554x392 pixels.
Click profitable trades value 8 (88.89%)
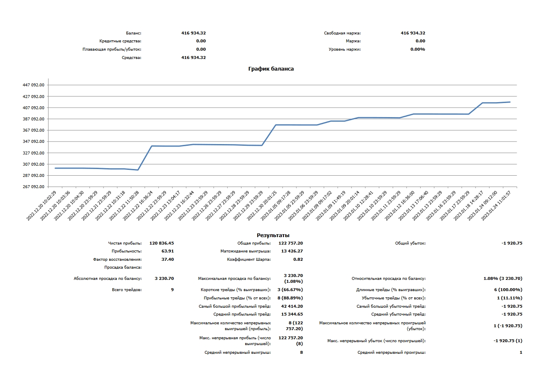tap(290, 298)
